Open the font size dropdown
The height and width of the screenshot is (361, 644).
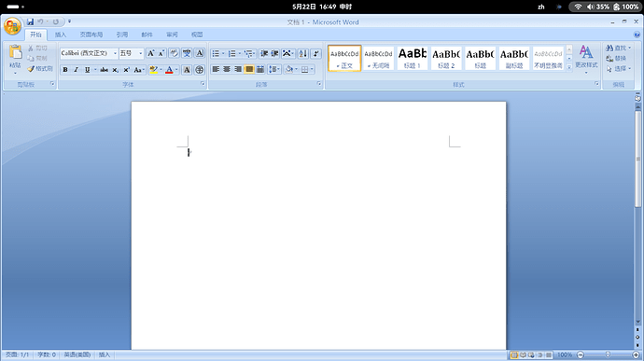click(140, 53)
